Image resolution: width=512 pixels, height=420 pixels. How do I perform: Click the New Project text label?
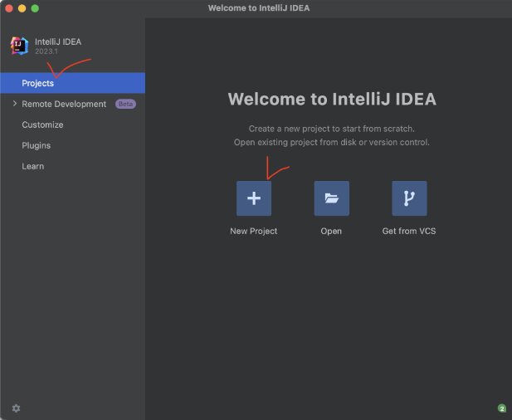[x=254, y=231]
